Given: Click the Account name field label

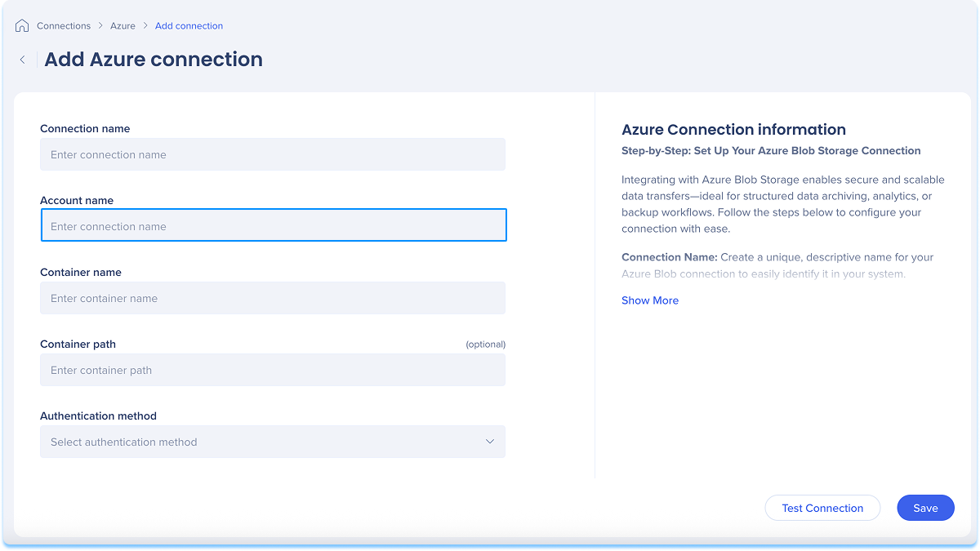Looking at the screenshot, I should (77, 201).
